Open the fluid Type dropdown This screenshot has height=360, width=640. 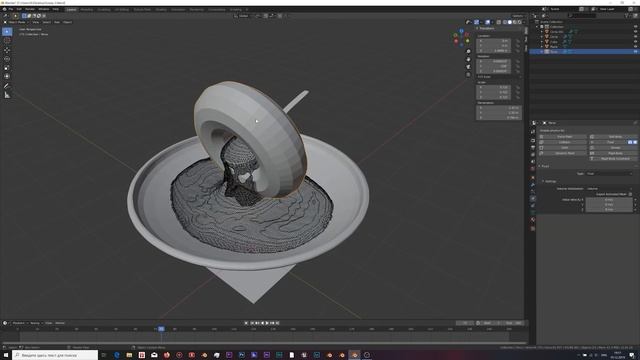pyautogui.click(x=610, y=173)
